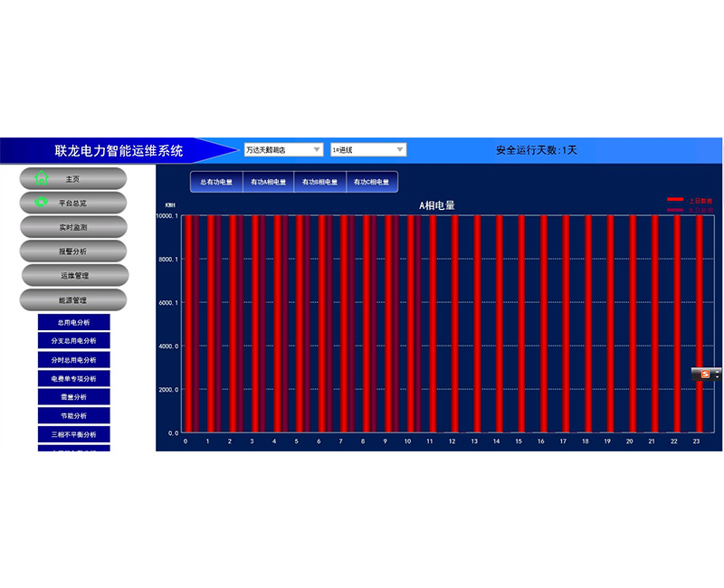Open the 三相不平衡分析 page

[73, 434]
